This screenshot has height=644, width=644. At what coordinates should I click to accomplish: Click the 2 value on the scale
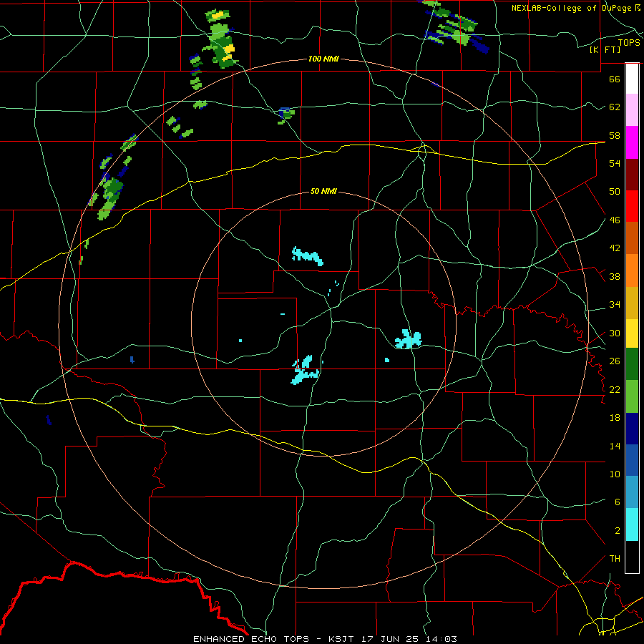coord(618,531)
